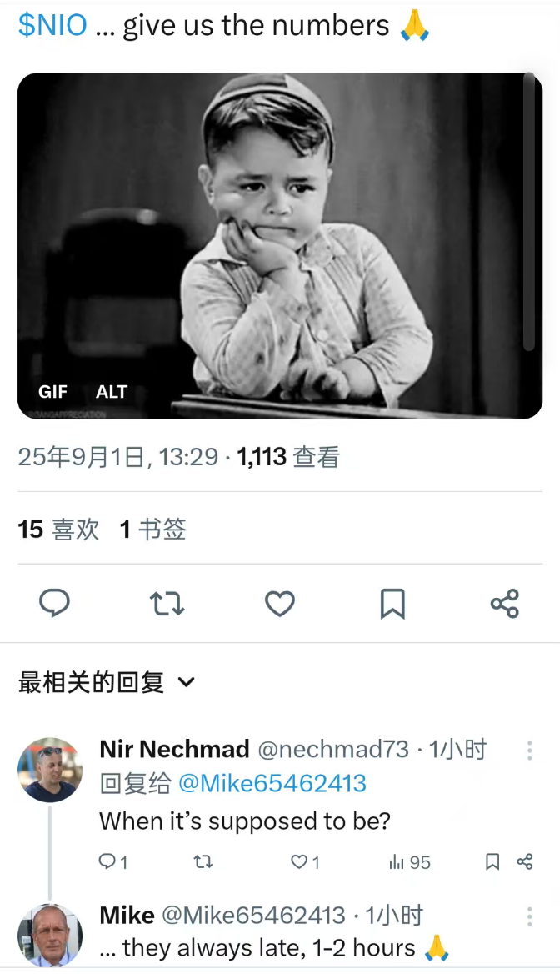Share the main tweet via the share icon
Image resolution: width=560 pixels, height=979 pixels.
[x=504, y=603]
